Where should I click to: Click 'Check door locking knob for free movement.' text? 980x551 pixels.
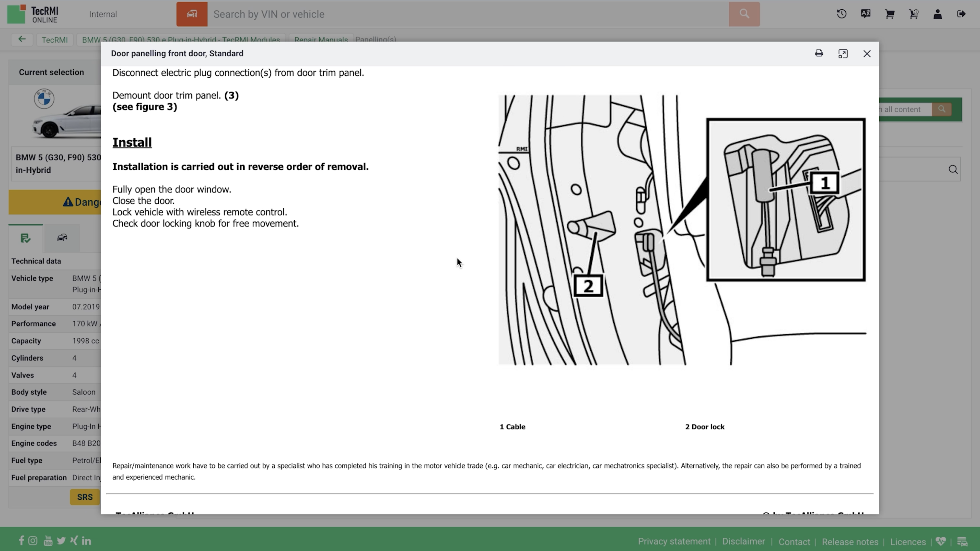[205, 223]
